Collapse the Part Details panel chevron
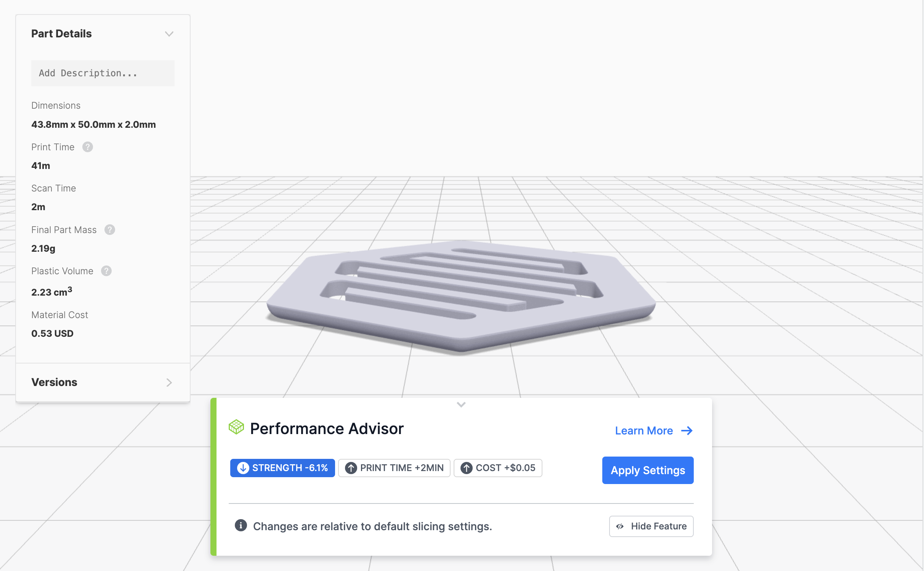This screenshot has width=924, height=571. [x=169, y=34]
